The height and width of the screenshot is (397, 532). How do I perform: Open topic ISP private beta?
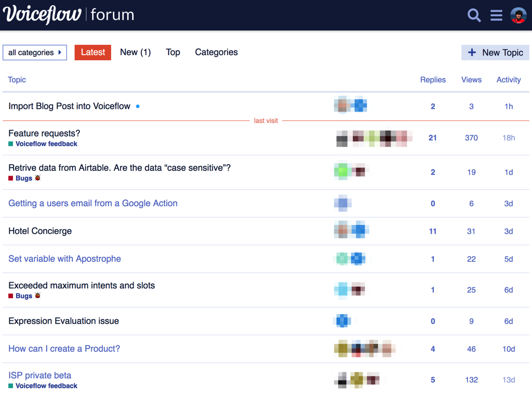pyautogui.click(x=39, y=375)
